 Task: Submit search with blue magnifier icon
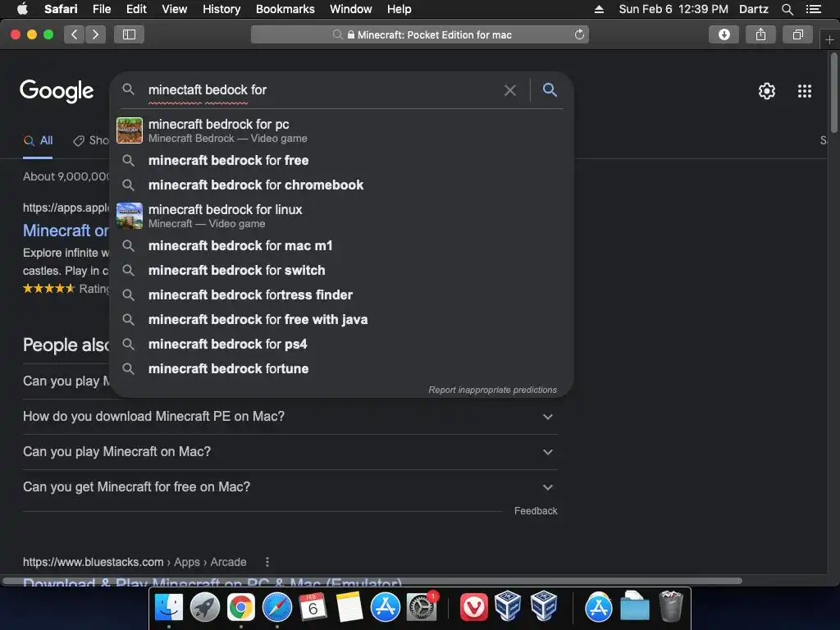point(550,89)
